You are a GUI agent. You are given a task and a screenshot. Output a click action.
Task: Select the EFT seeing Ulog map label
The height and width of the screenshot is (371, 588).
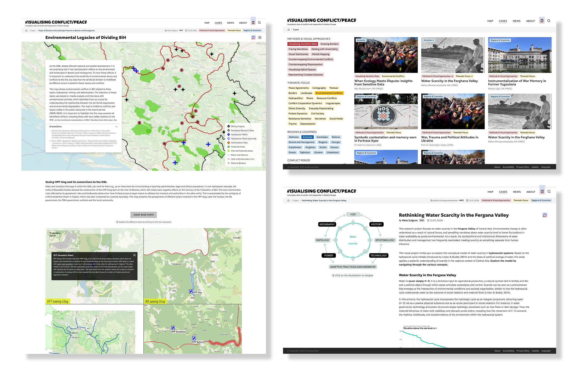point(58,301)
